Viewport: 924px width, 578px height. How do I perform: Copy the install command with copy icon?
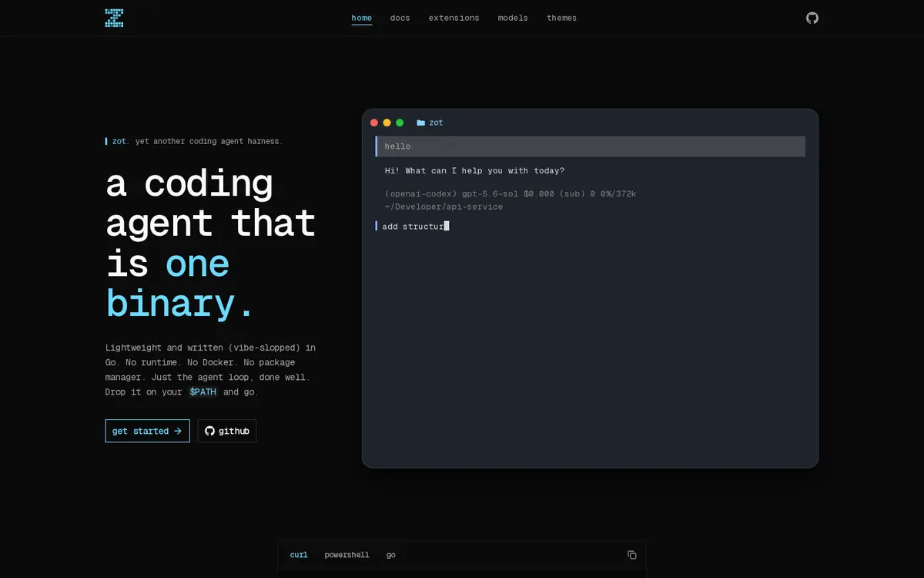point(631,555)
